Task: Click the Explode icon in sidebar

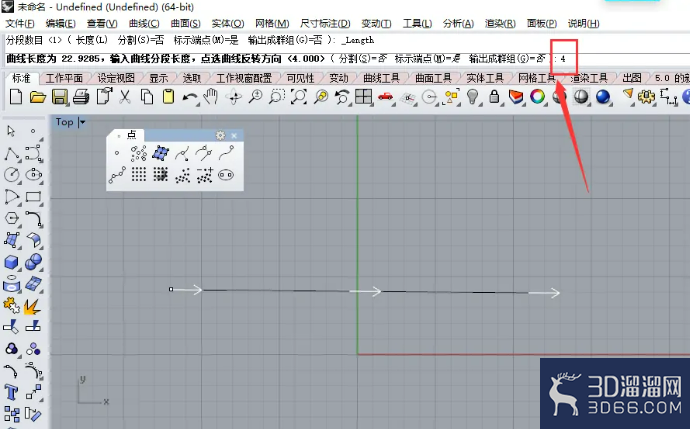Action: point(33,306)
